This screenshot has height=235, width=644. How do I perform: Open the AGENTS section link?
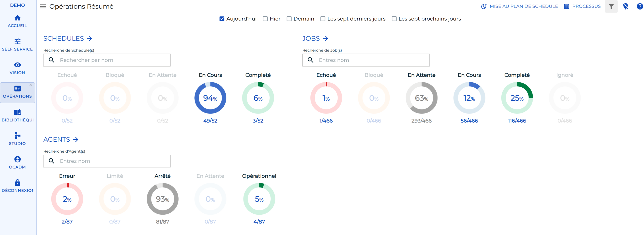click(61, 139)
